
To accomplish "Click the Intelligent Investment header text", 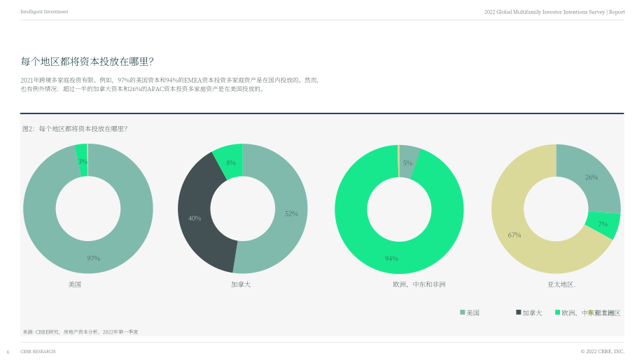I will click(44, 11).
